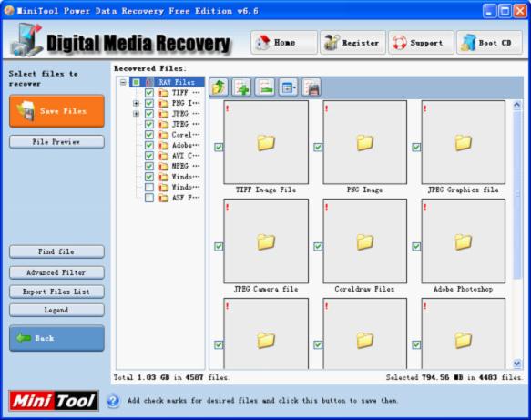This screenshot has height=420, width=531.
Task: Click the Find file button
Action: (56, 251)
